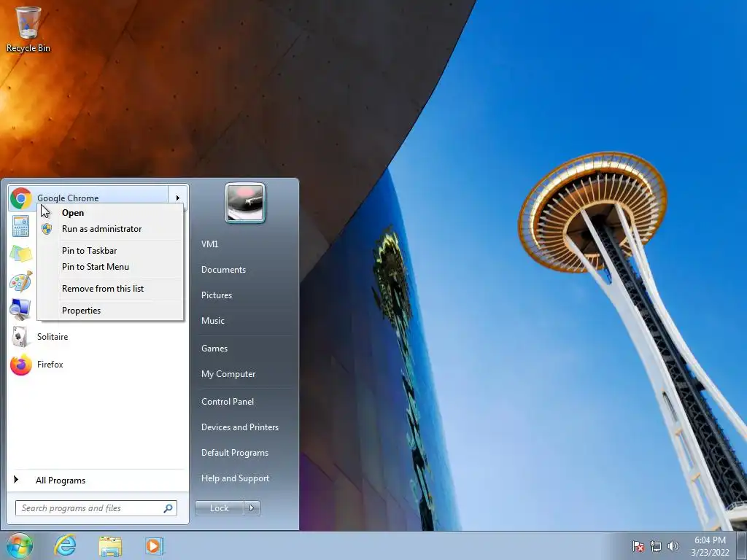Open the Recycle Bin desktop icon
The image size is (747, 560).
28,28
